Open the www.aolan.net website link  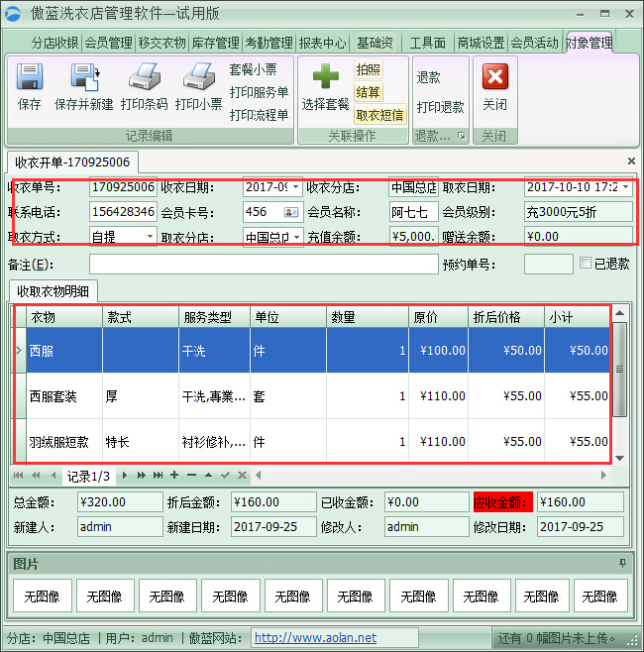(x=315, y=638)
